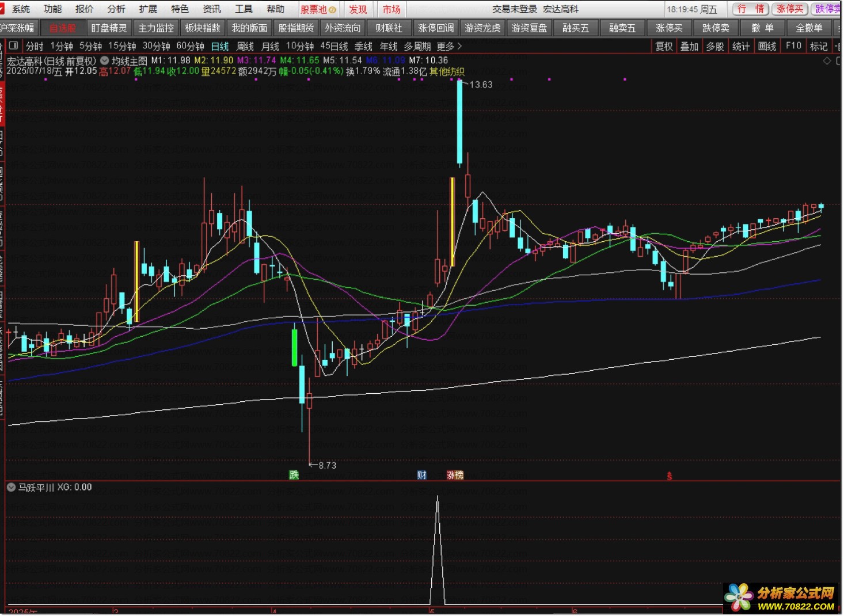Viewport: 844px width, 616px height.
Task: Select the 盯盘精灵 toolbar button
Action: [109, 28]
